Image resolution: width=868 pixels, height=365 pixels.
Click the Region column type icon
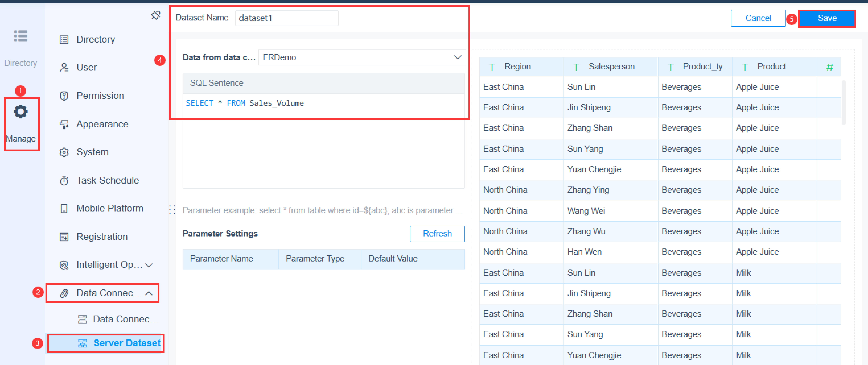492,67
